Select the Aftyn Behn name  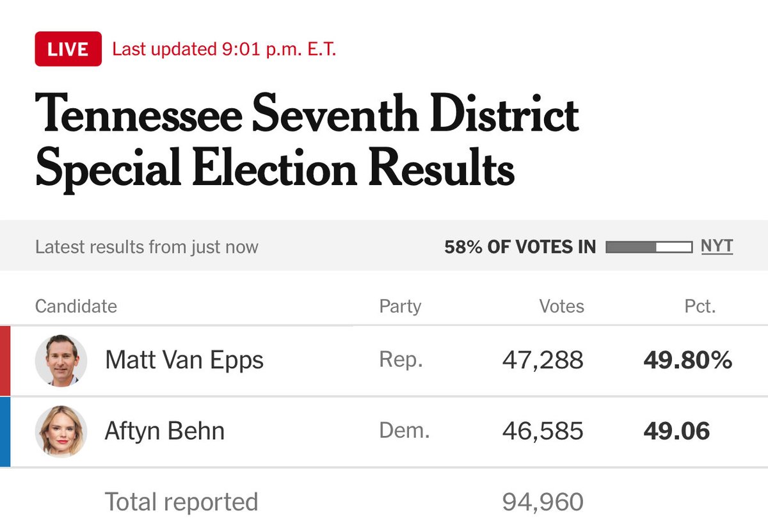coord(164,431)
